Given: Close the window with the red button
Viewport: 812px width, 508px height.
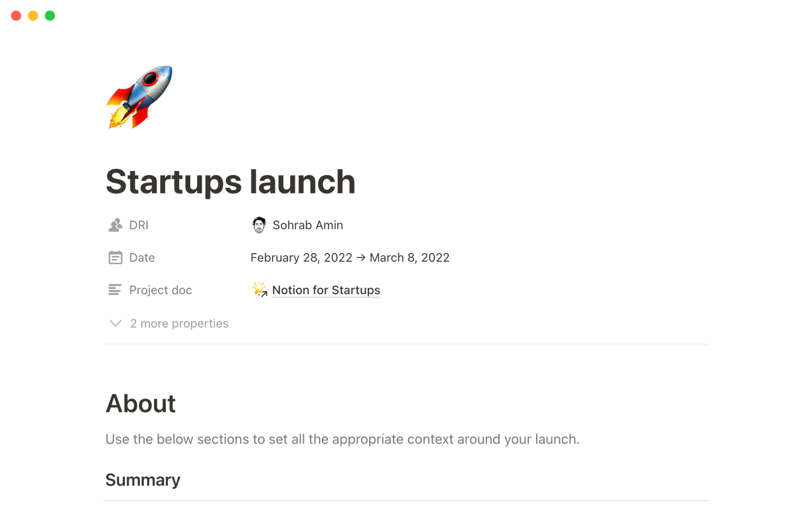Looking at the screenshot, I should (x=16, y=16).
